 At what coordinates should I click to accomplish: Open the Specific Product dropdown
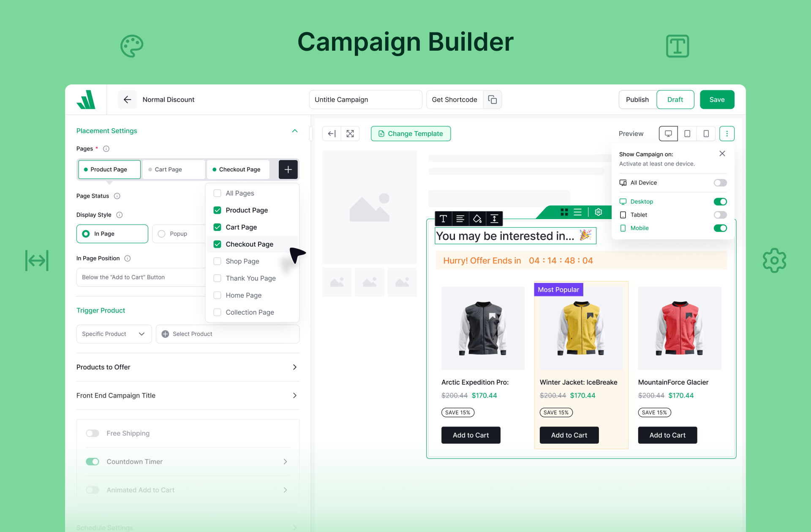pos(114,334)
